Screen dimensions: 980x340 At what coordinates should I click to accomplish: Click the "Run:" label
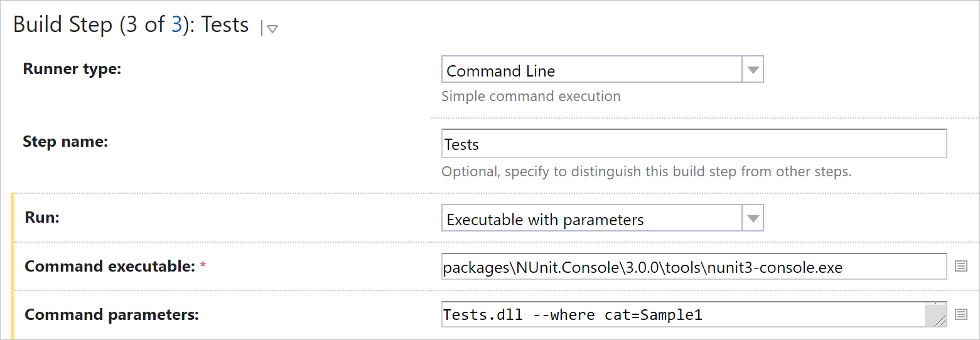[x=43, y=218]
